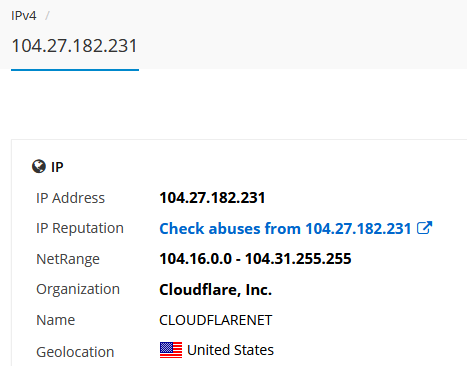467x366 pixels.
Task: Click the IPv4 breadcrumb link
Action: coord(24,16)
